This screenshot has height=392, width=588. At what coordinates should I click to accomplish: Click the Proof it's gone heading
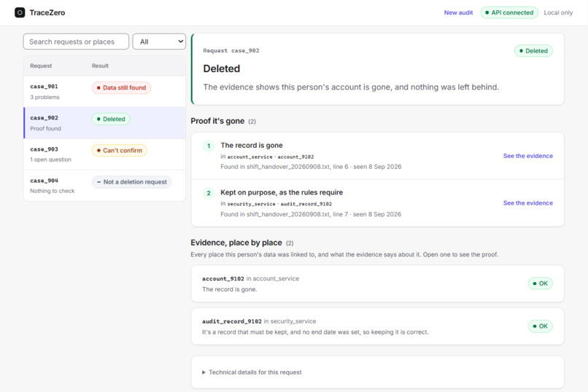217,121
